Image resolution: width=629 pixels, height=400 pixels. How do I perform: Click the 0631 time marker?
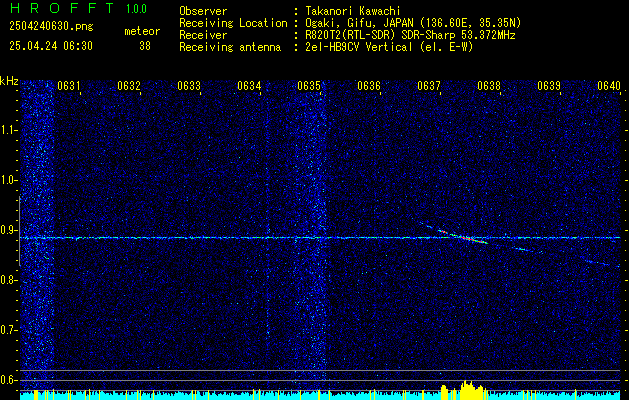69,86
